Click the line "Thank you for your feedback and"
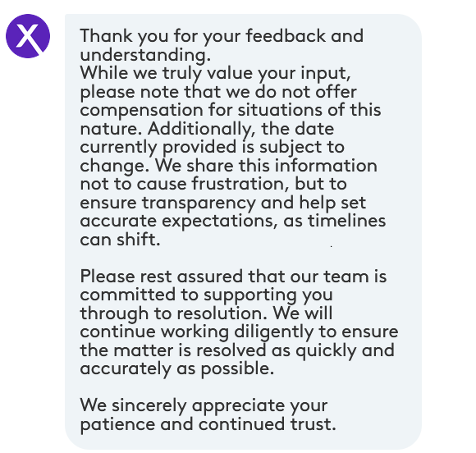This screenshot has height=453, width=476. click(x=222, y=36)
